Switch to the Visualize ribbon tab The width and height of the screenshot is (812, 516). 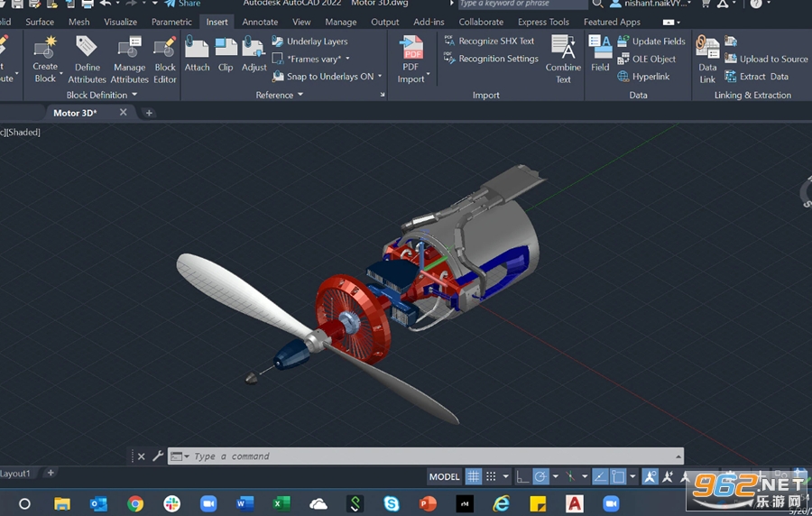coord(121,22)
